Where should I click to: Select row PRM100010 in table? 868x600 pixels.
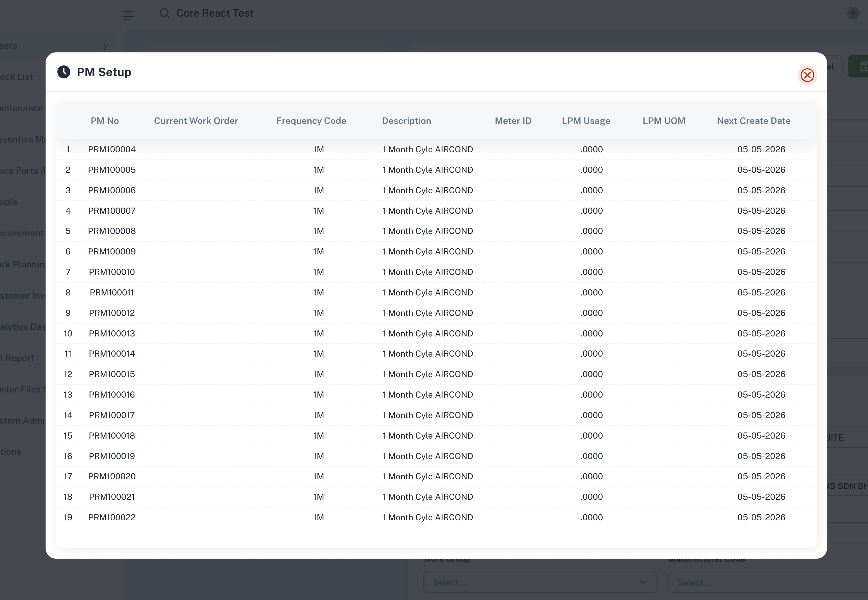[112, 272]
